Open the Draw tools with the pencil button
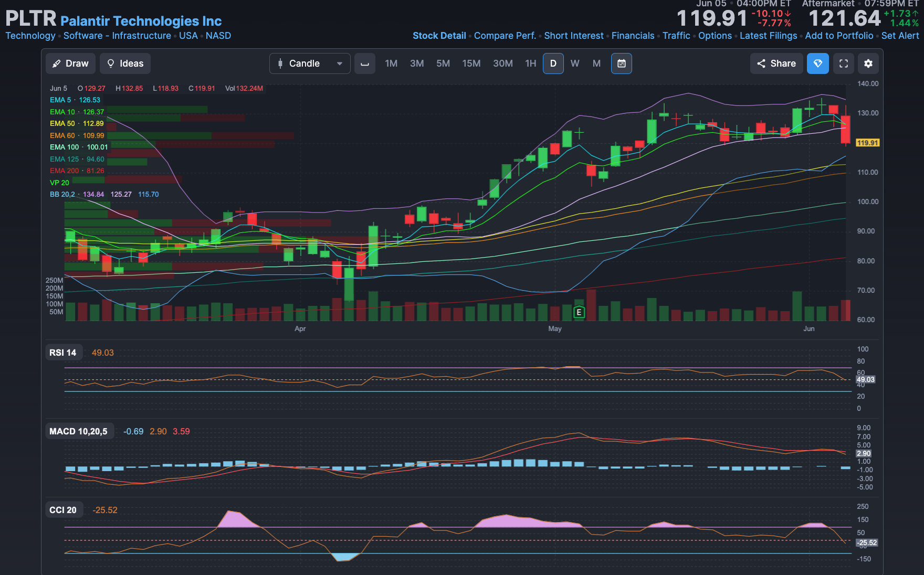Viewport: 924px width, 575px height. [70, 63]
